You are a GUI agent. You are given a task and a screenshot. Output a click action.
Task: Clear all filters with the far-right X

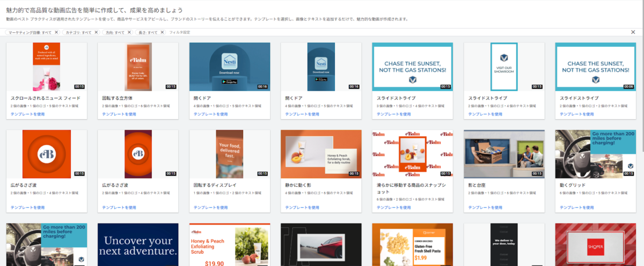point(633,32)
